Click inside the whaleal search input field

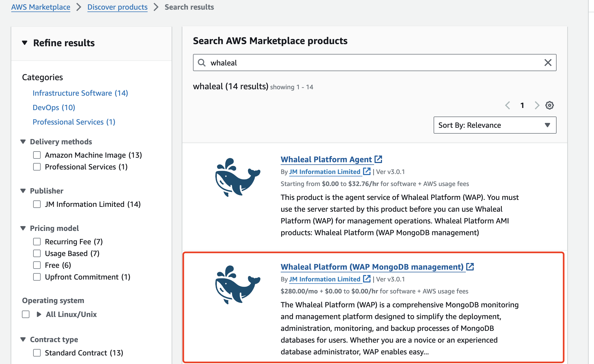[374, 63]
